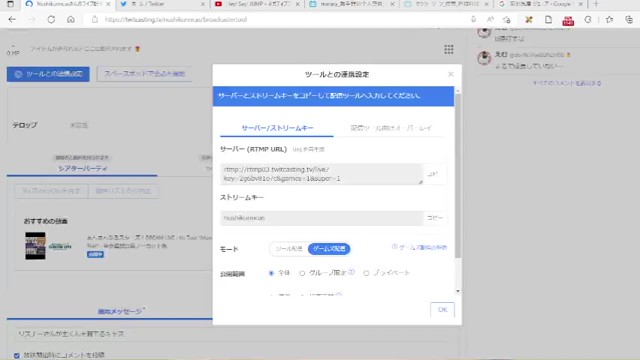Copy the RTMP server URL
This screenshot has width=640, height=360.
433,174
